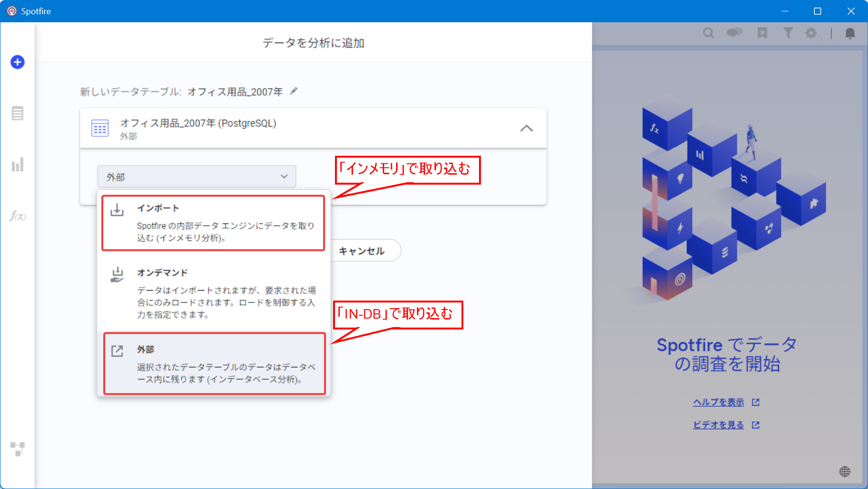868x489 pixels.
Task: Open the data canvas icon at sidebar bottom
Action: [18, 449]
